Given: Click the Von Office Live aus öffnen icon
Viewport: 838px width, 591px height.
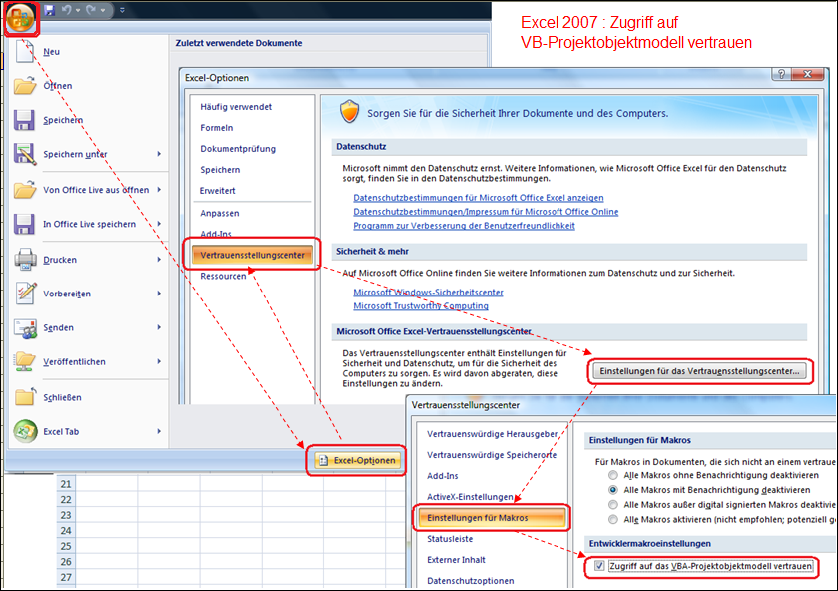Looking at the screenshot, I should 25,190.
